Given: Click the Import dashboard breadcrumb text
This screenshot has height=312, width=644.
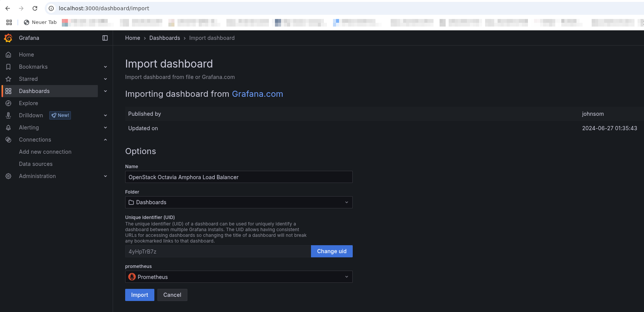Looking at the screenshot, I should [x=212, y=38].
